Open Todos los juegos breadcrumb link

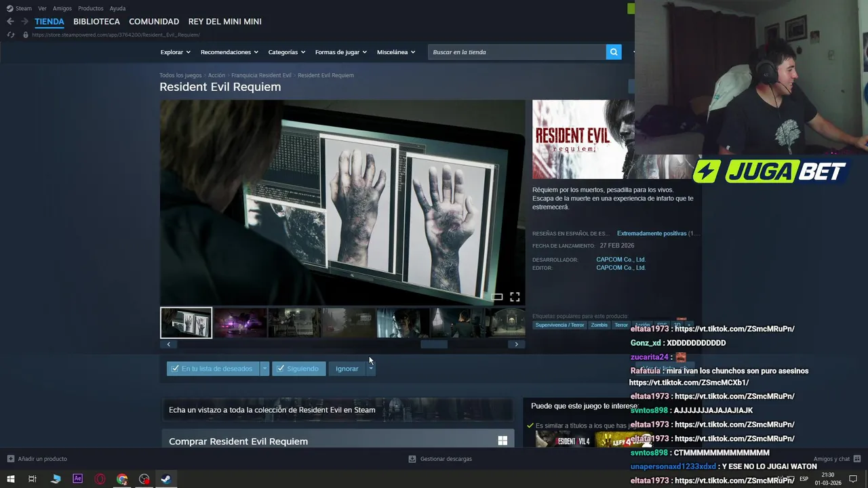click(180, 75)
